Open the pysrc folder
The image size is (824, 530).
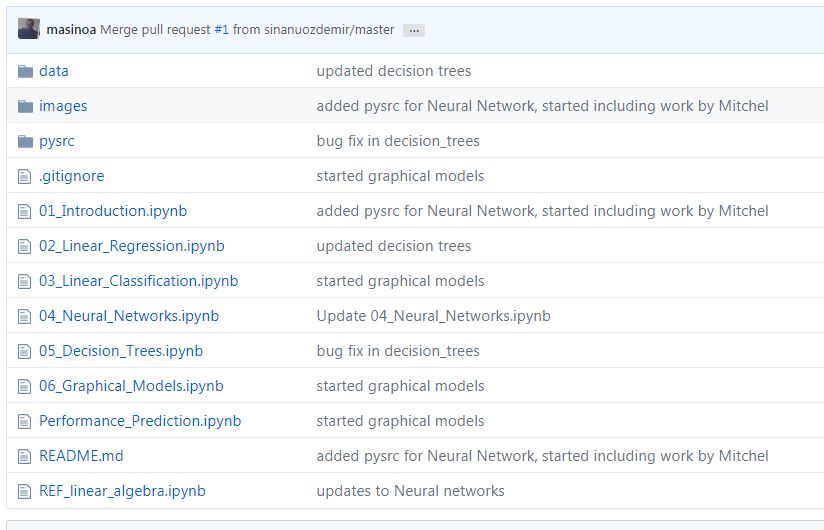(x=57, y=141)
